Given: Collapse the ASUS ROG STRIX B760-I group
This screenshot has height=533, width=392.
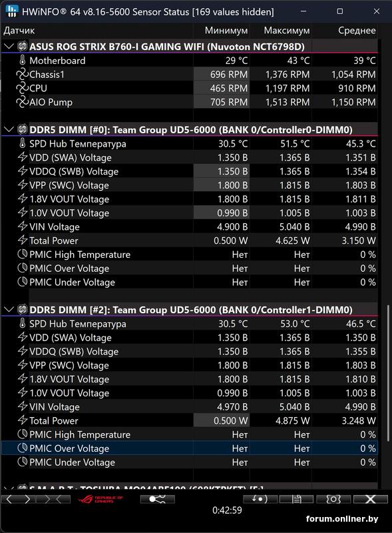Looking at the screenshot, I should 9,46.
